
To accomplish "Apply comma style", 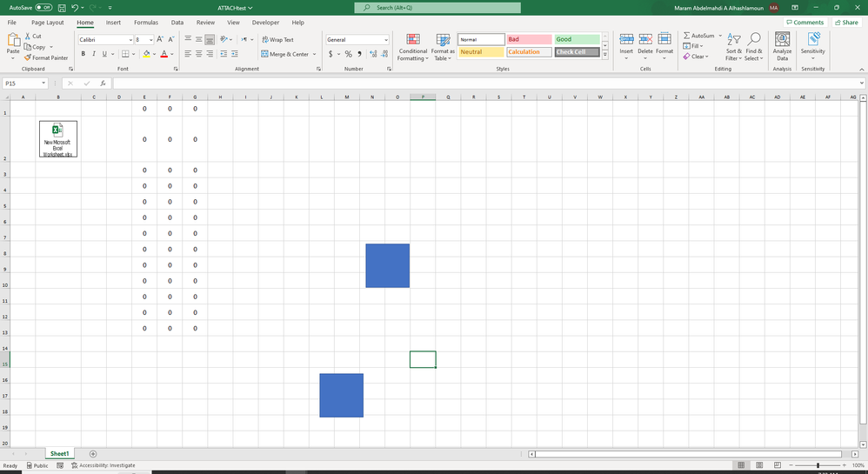I will (359, 54).
